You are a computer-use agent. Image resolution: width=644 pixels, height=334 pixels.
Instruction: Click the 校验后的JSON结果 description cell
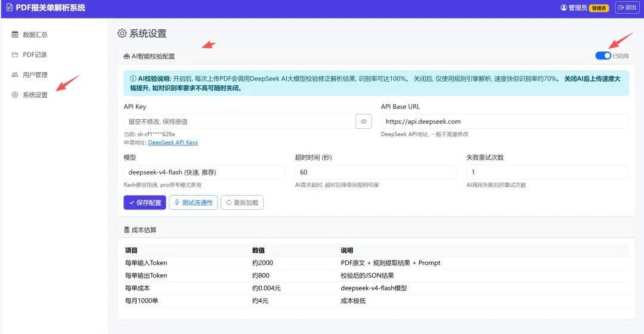pos(367,276)
